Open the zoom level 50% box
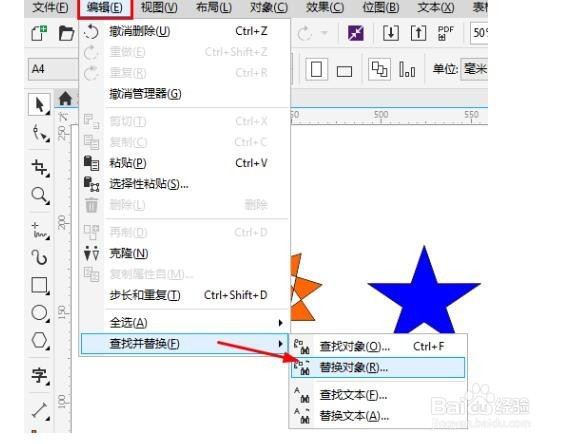This screenshot has height=444, width=562. [480, 33]
